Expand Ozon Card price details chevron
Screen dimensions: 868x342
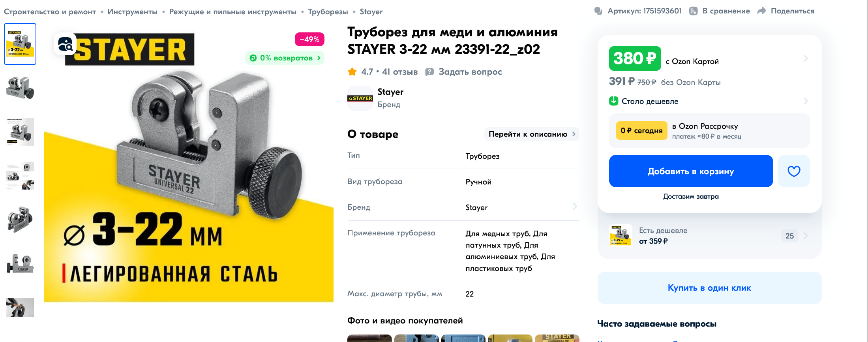(x=806, y=58)
